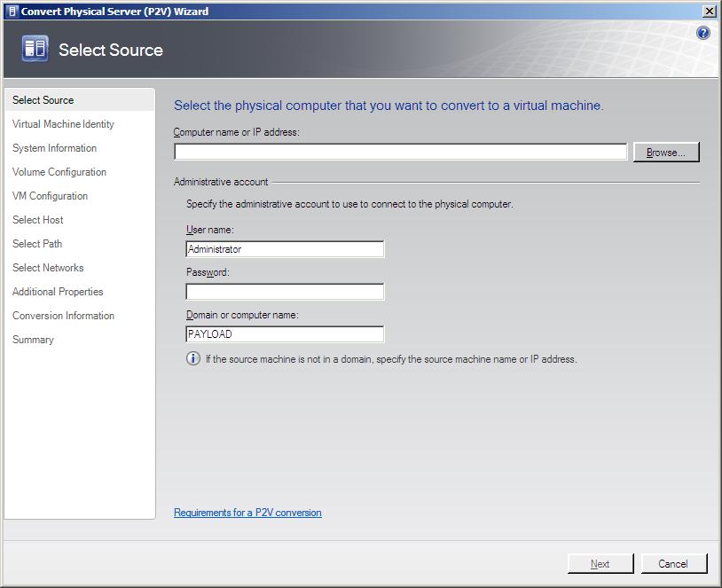This screenshot has width=722, height=588.
Task: Jump to Select Networks step
Action: point(48,268)
